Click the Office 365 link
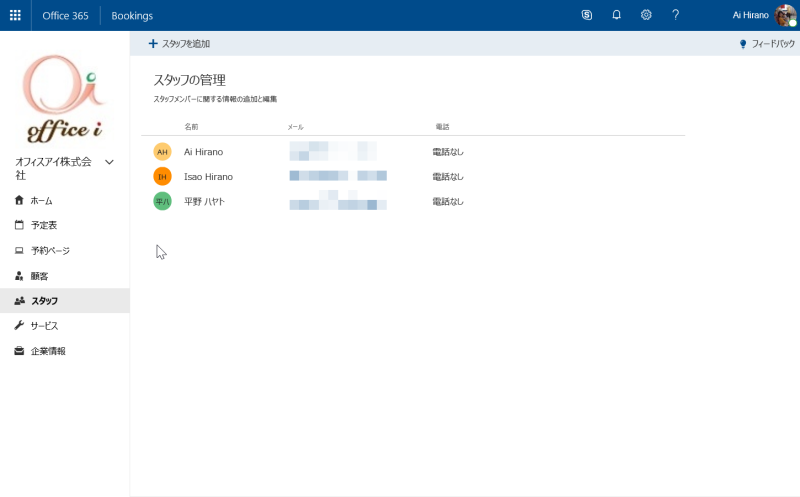The height and width of the screenshot is (497, 800). pyautogui.click(x=65, y=16)
